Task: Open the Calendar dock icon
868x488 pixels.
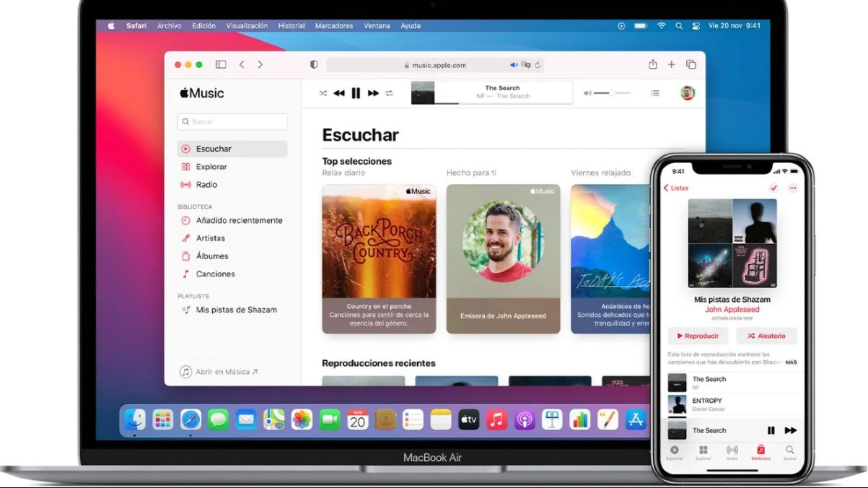Action: point(358,419)
